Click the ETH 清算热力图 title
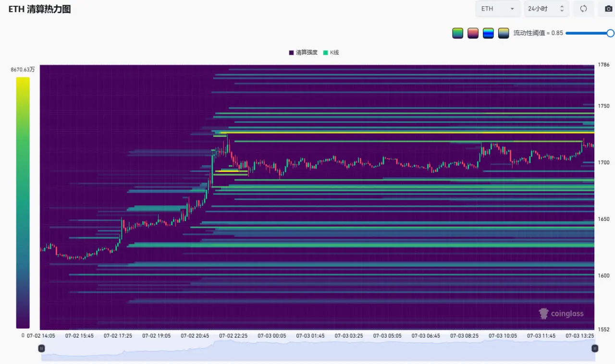 point(39,9)
